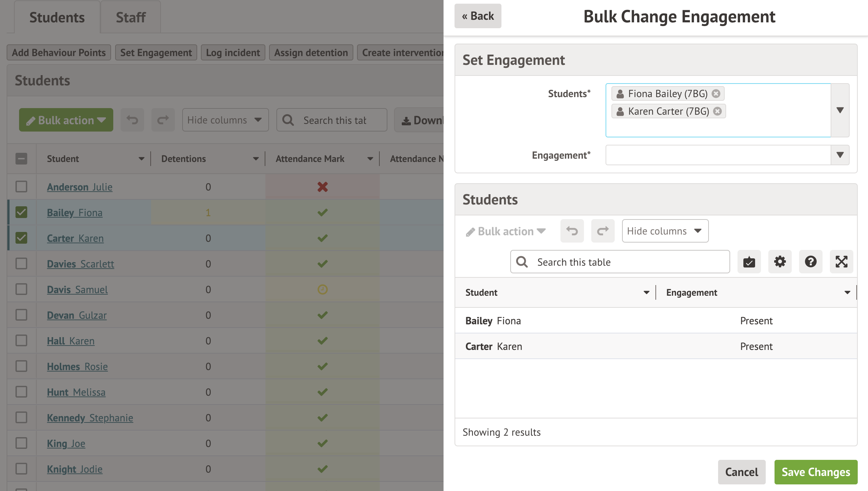Remove Karen Carter tag with x icon
Image resolution: width=868 pixels, height=491 pixels.
717,111
